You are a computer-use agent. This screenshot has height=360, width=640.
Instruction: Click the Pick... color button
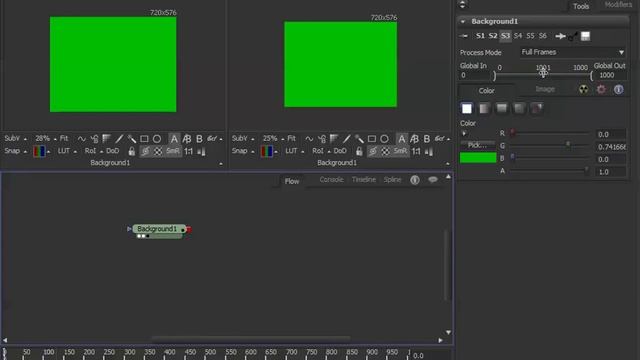[x=477, y=145]
